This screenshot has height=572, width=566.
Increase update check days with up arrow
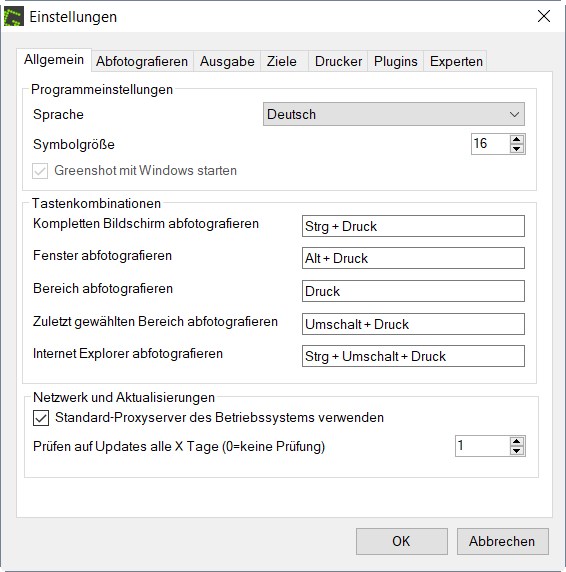(516, 442)
